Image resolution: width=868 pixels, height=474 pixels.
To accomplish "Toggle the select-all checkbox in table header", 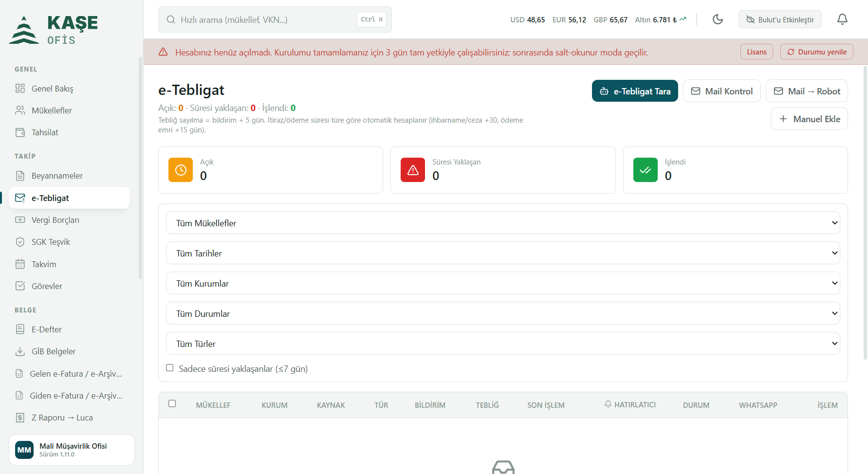I will coord(172,403).
